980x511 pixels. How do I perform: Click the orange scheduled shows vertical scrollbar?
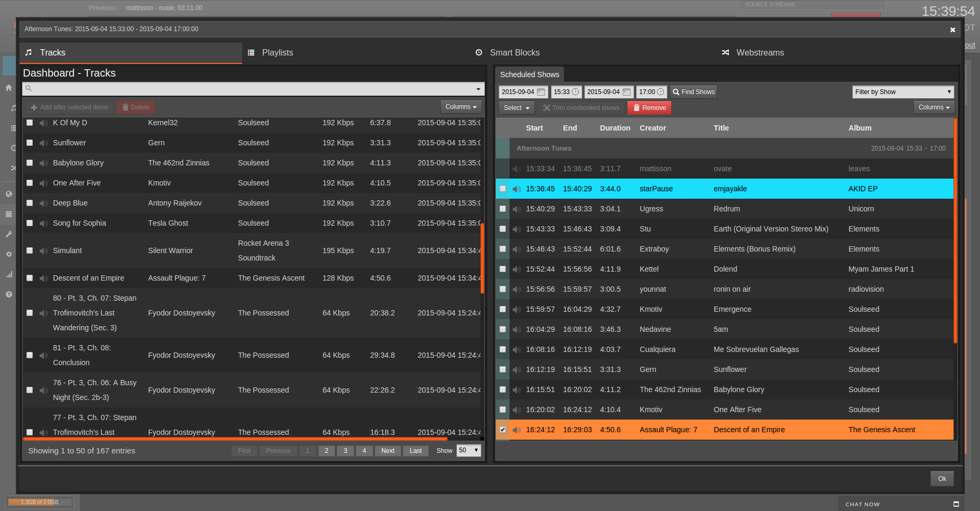pyautogui.click(x=955, y=231)
